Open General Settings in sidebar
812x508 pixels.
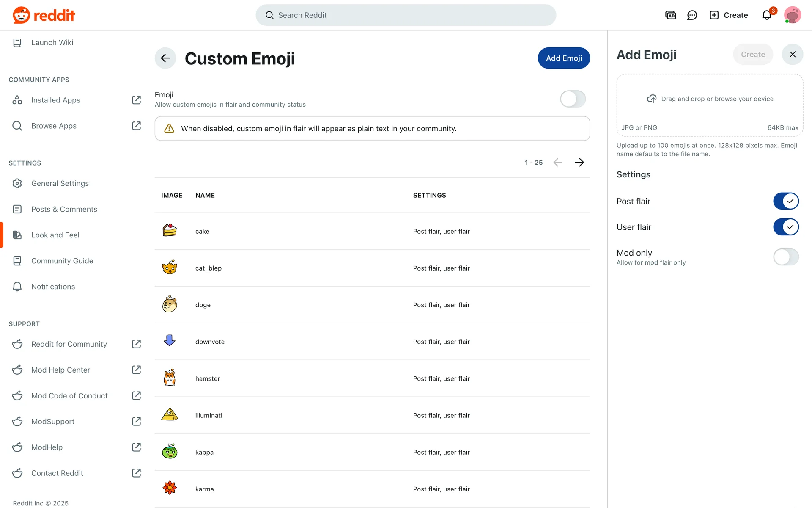tap(60, 183)
